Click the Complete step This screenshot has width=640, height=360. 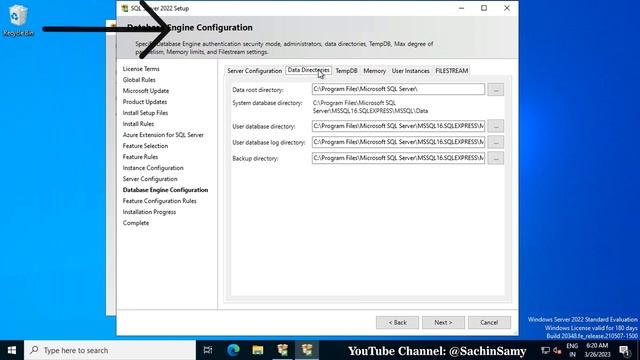coord(136,223)
